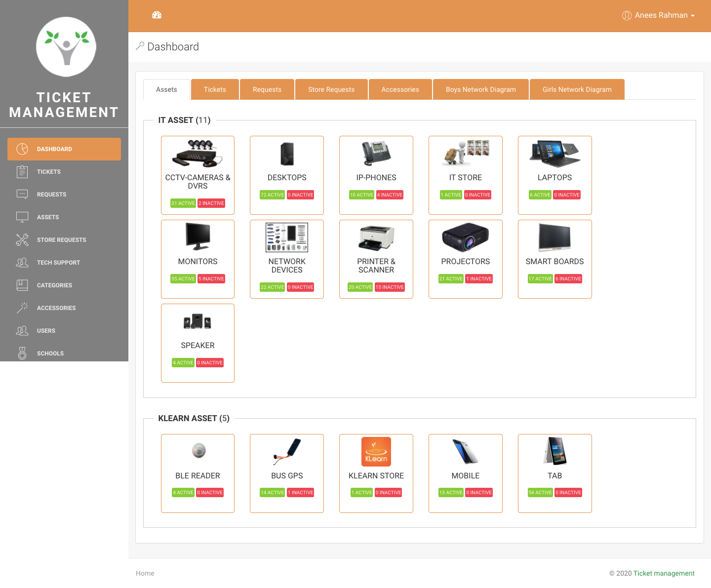
Task: Click the Projectors asset thumbnail
Action: click(465, 237)
